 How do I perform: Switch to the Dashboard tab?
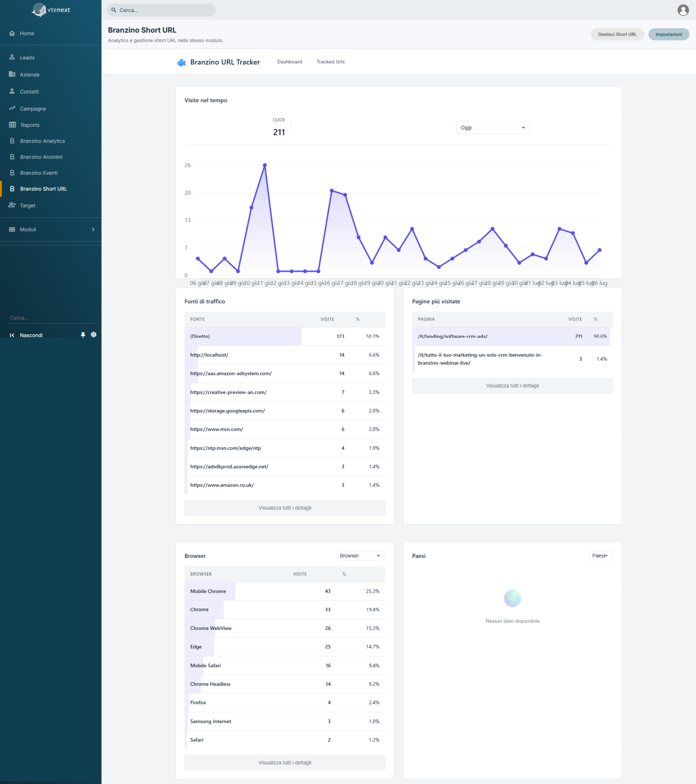pyautogui.click(x=290, y=62)
